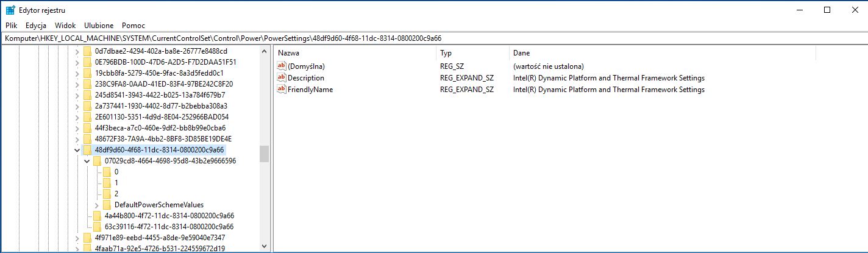This screenshot has height=253, width=868.
Task: Open the Ulubione menu
Action: coord(99,26)
